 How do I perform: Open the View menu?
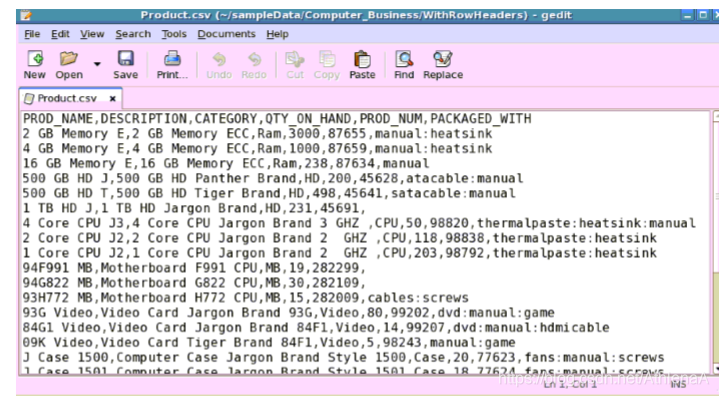pyautogui.click(x=92, y=34)
